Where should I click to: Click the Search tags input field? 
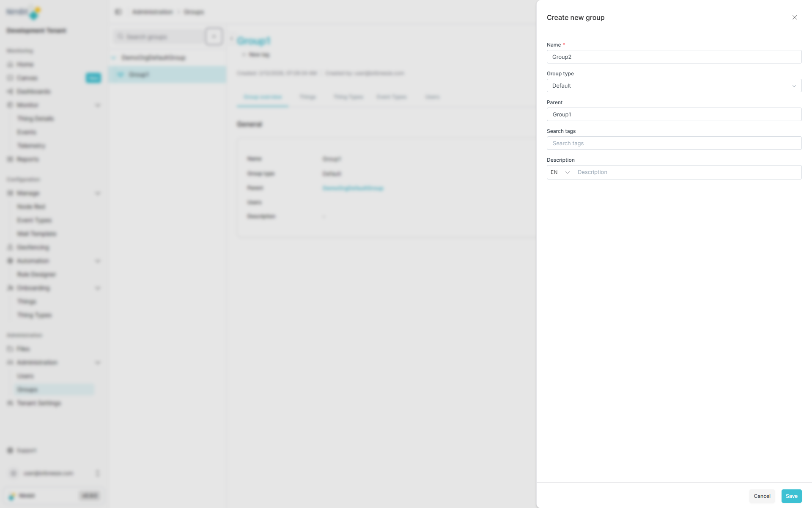point(674,143)
